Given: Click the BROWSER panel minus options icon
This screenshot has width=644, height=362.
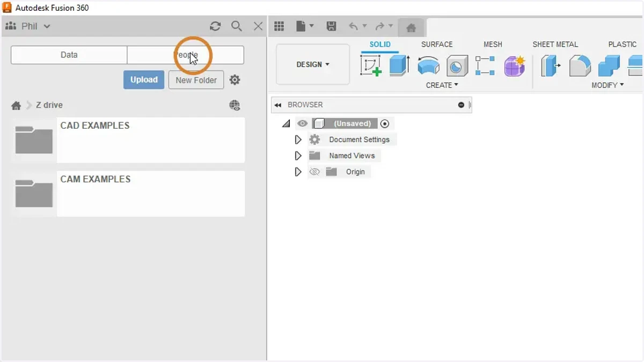Looking at the screenshot, I should (x=461, y=105).
